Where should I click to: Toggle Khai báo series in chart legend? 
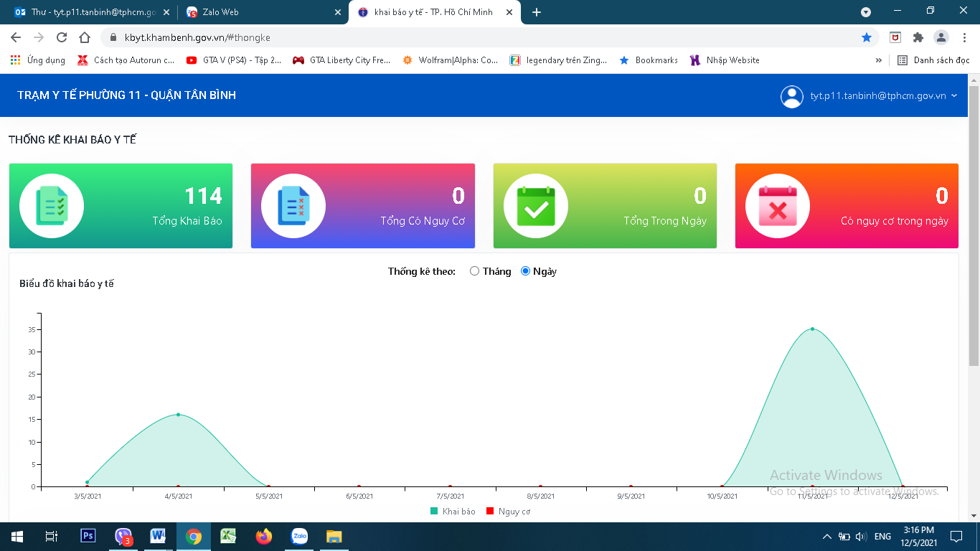pyautogui.click(x=453, y=512)
